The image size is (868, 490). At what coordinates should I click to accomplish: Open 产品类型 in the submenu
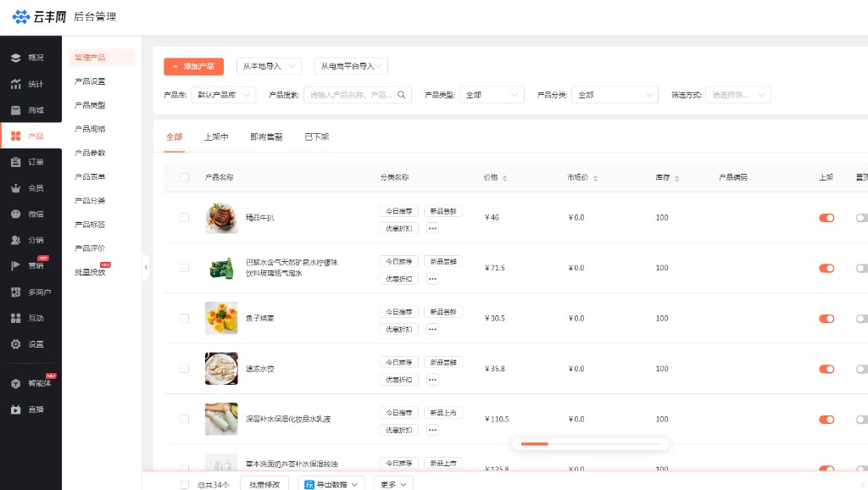[x=90, y=105]
